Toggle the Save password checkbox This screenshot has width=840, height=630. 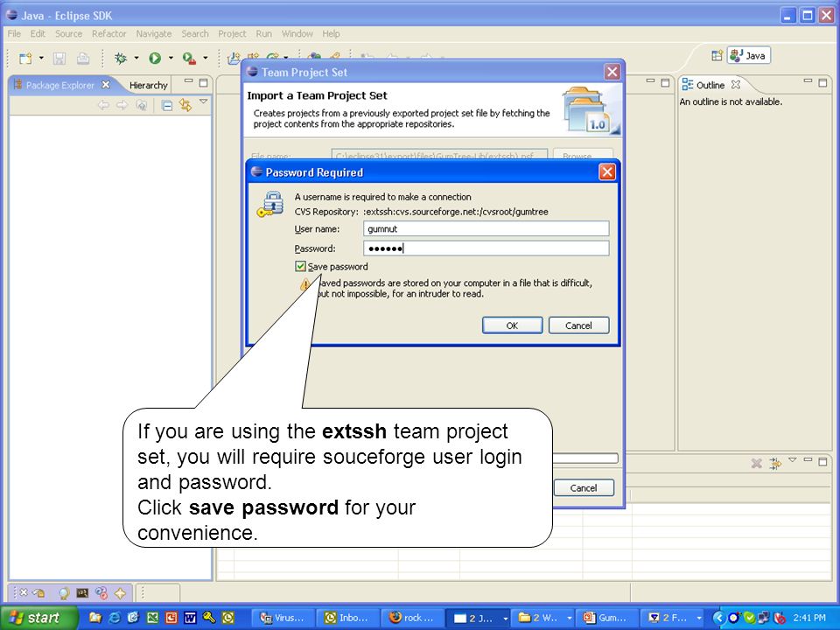pos(300,266)
